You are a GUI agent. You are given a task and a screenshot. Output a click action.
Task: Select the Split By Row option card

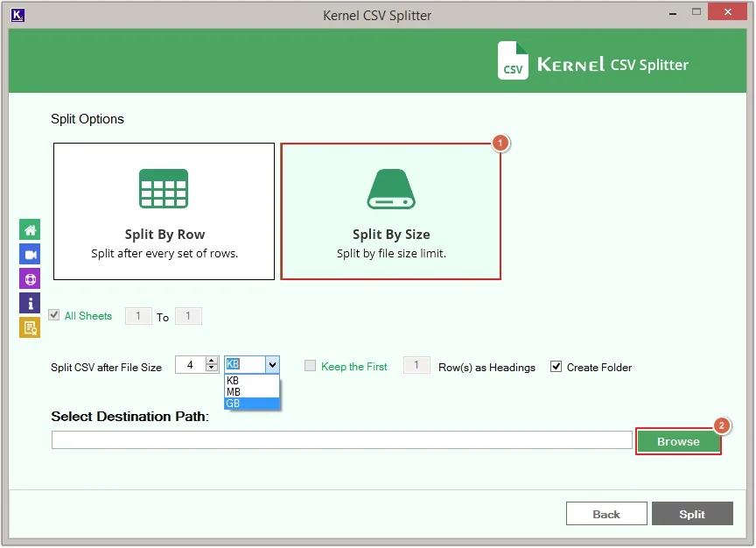pos(164,211)
